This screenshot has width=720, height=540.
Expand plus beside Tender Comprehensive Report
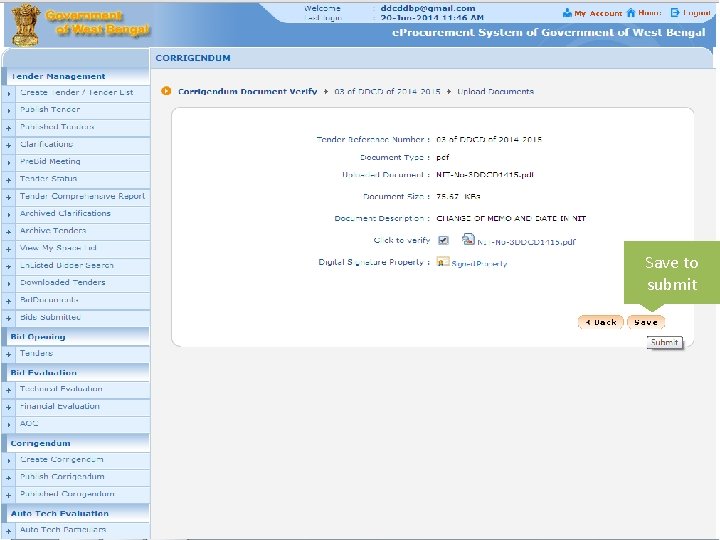pyautogui.click(x=8, y=197)
